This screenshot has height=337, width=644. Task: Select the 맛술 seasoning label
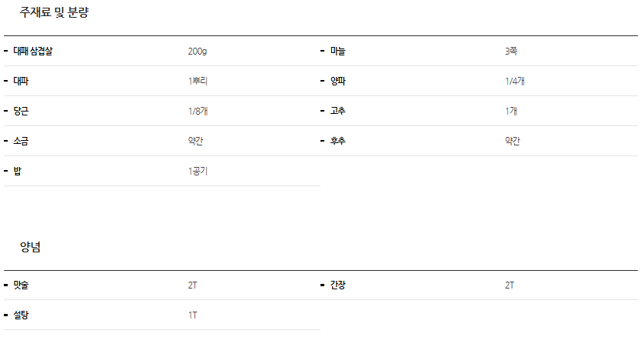(21, 285)
